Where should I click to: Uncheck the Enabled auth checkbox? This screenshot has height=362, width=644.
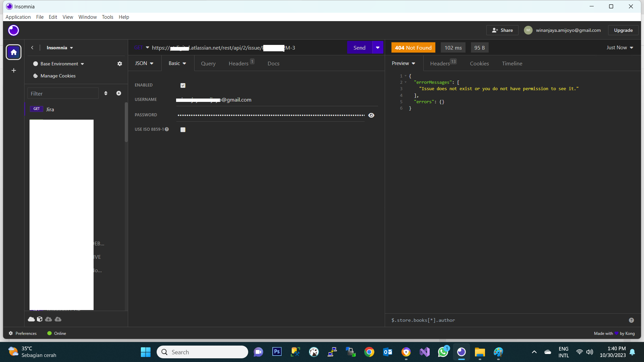click(x=183, y=85)
